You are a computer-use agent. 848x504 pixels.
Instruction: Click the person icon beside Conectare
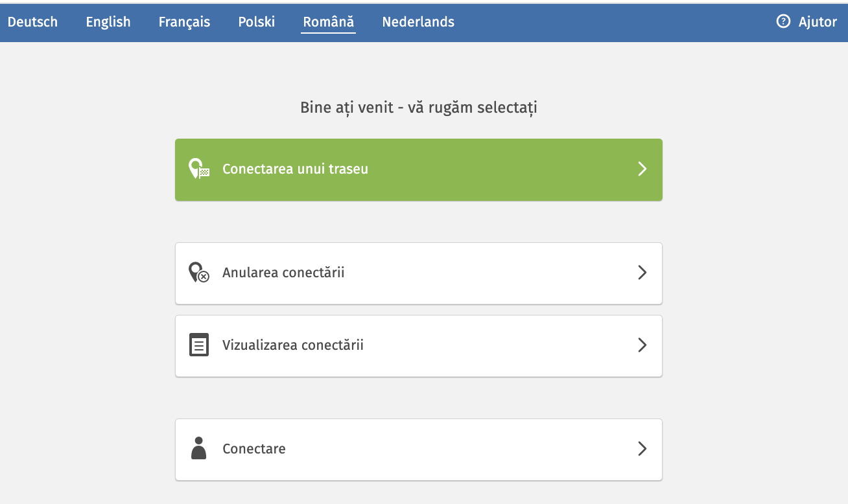(198, 448)
